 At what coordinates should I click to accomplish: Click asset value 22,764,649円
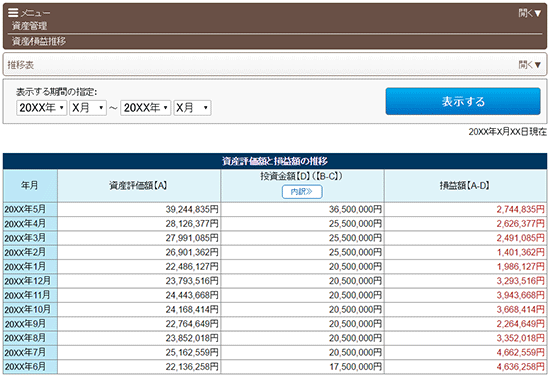[192, 324]
